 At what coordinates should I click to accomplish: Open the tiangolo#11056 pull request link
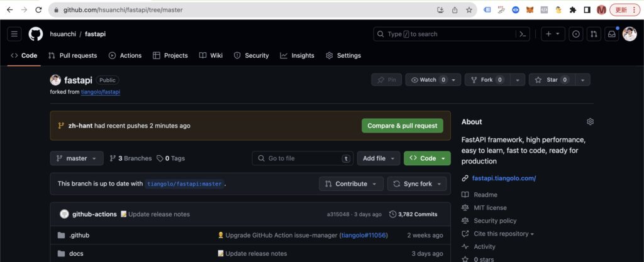click(x=364, y=236)
